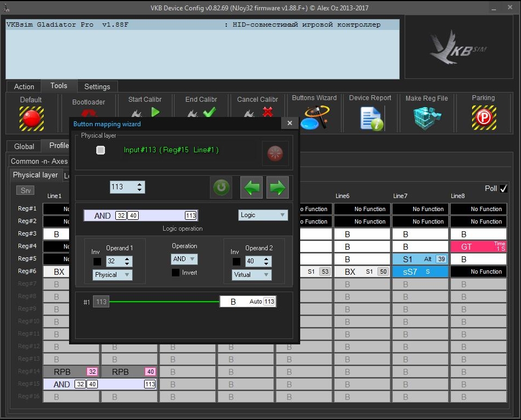Click the RPB 40 cell in Reg#14
521x420 pixels.
129,372
